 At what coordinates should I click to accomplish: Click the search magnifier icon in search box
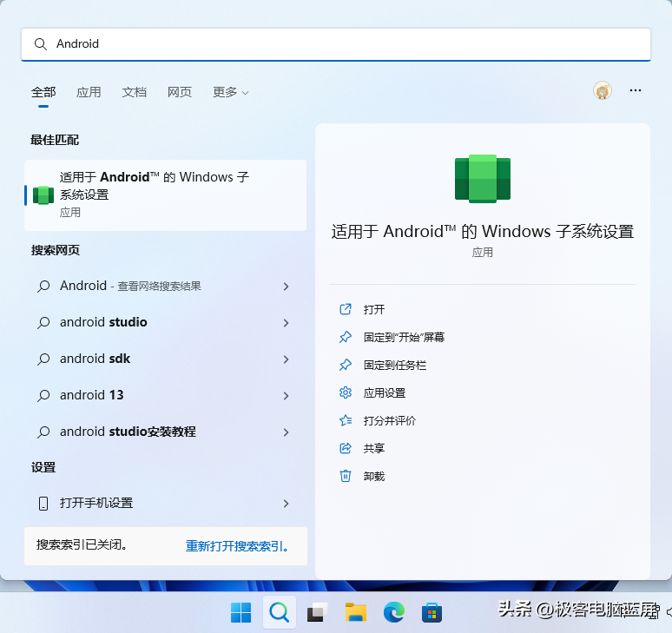(40, 44)
